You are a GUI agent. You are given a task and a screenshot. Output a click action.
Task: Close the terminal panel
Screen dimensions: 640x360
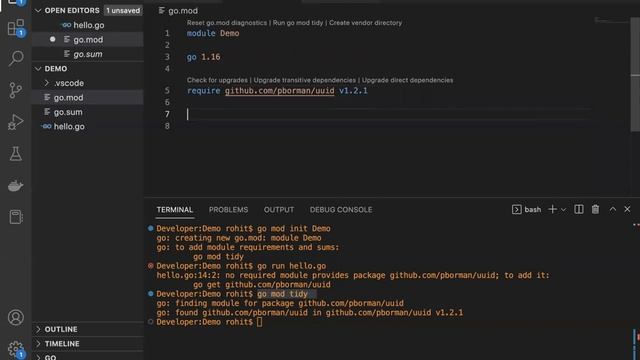pyautogui.click(x=627, y=209)
